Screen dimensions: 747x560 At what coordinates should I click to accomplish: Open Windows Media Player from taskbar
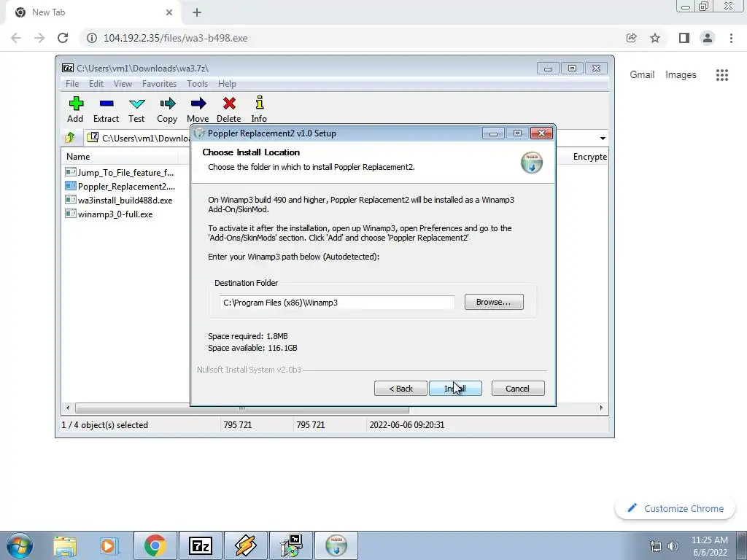point(108,545)
